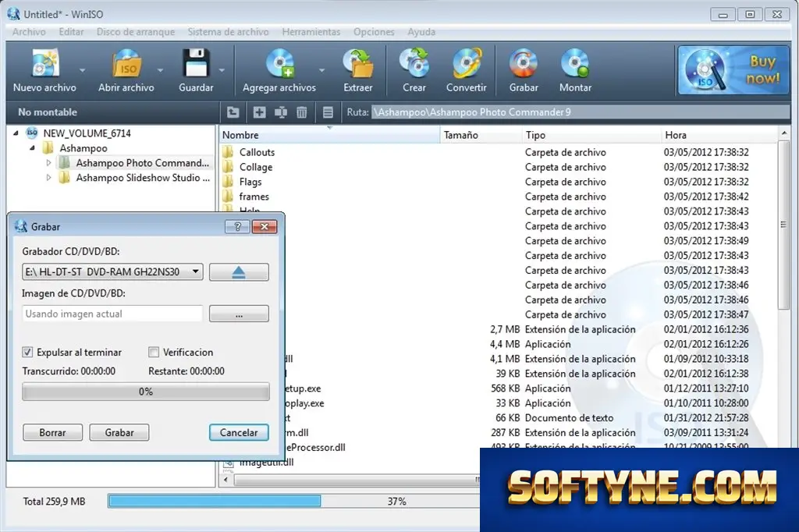The image size is (799, 532).
Task: Expand the Ashampoo Slideshow Studio tree node
Action: pos(49,178)
